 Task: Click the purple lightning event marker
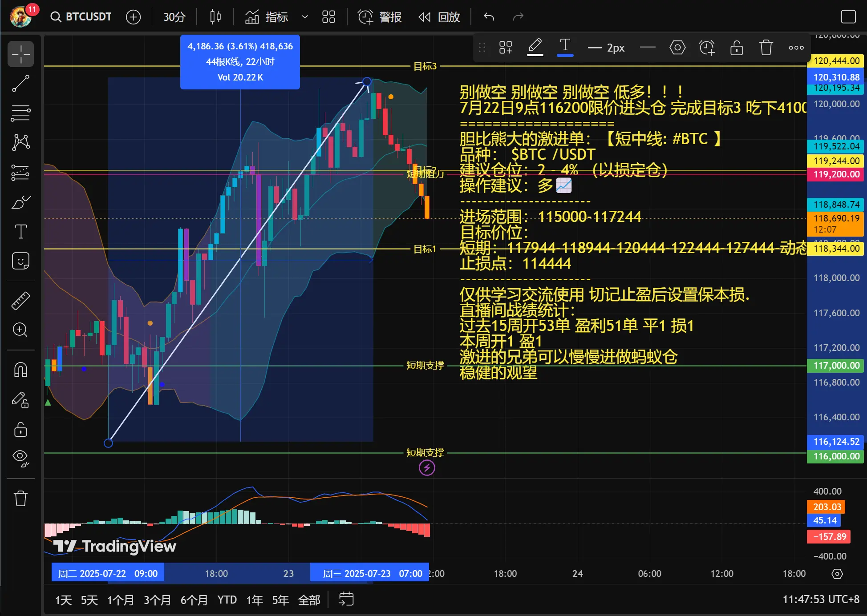coord(427,468)
